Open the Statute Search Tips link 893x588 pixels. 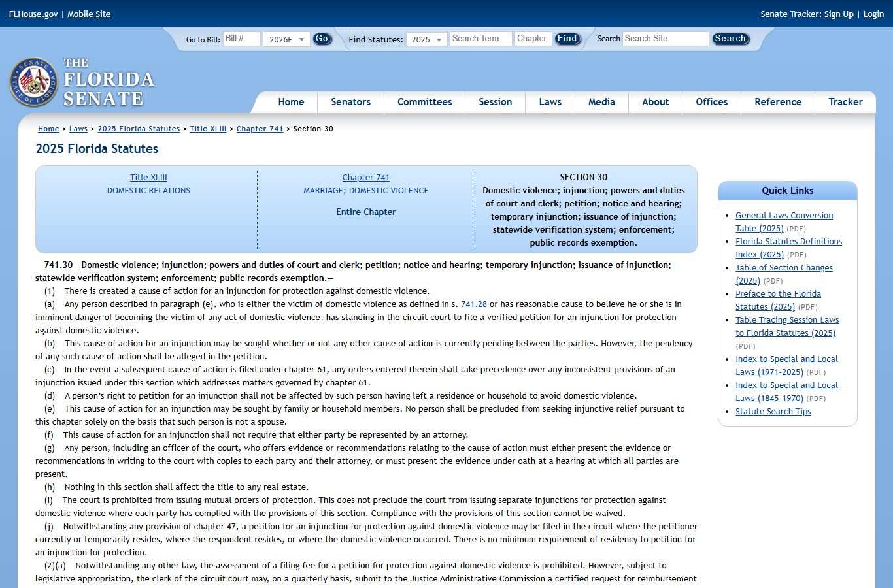tap(773, 411)
